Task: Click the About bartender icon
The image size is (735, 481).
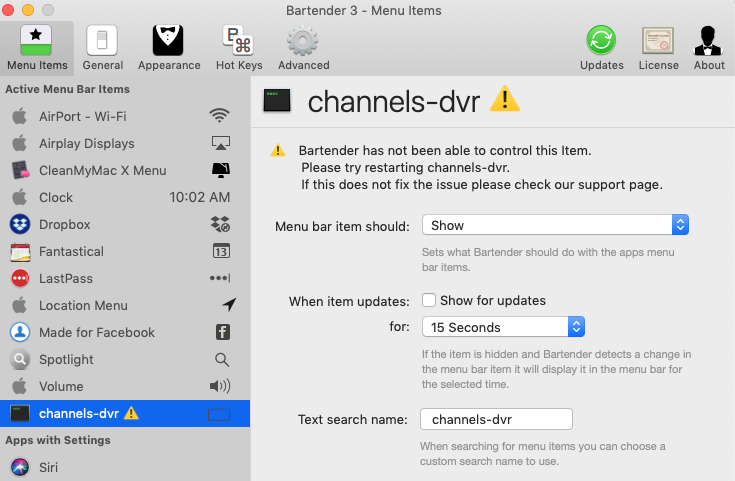Action: [x=709, y=41]
